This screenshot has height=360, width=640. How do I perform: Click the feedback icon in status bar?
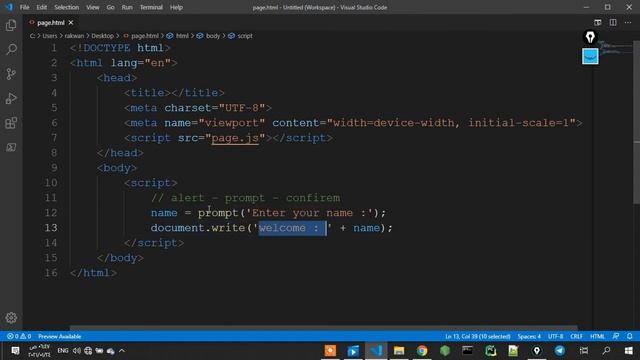coord(616,336)
